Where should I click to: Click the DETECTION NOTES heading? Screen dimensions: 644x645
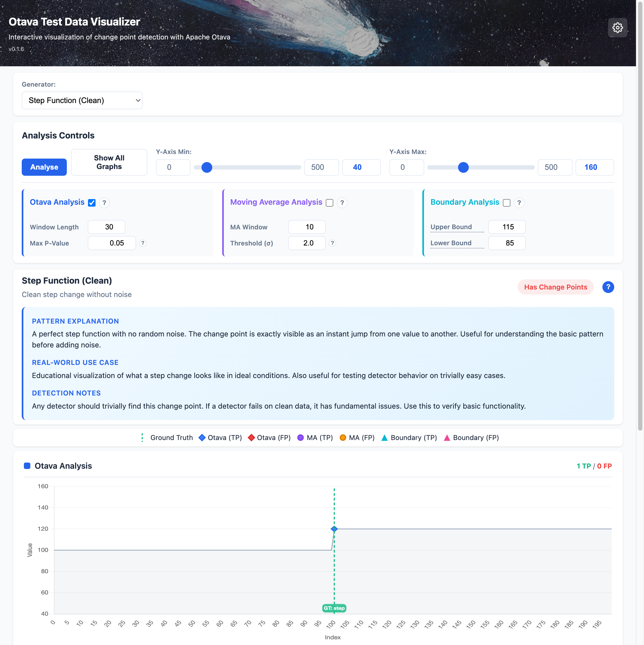[67, 393]
